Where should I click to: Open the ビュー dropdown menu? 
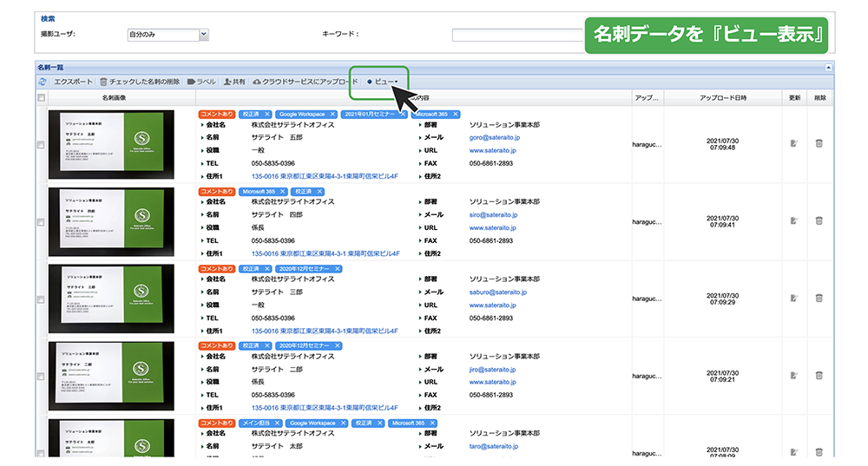[x=383, y=82]
